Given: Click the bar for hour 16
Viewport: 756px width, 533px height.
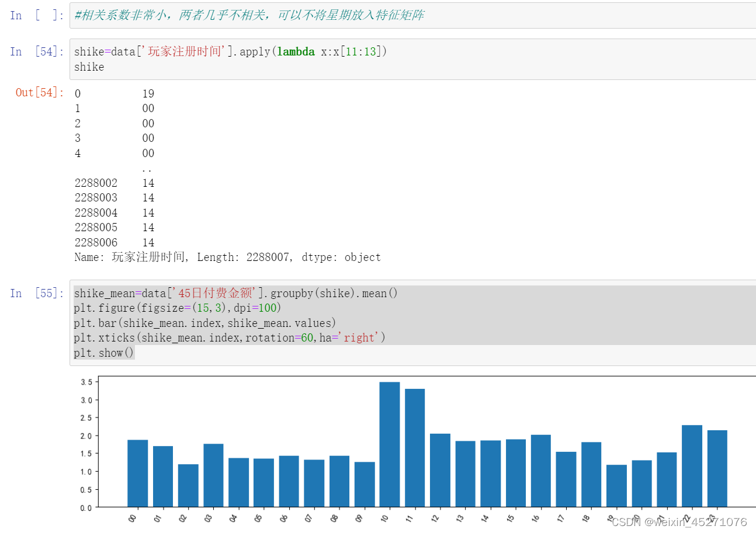Looking at the screenshot, I should tap(541, 471).
